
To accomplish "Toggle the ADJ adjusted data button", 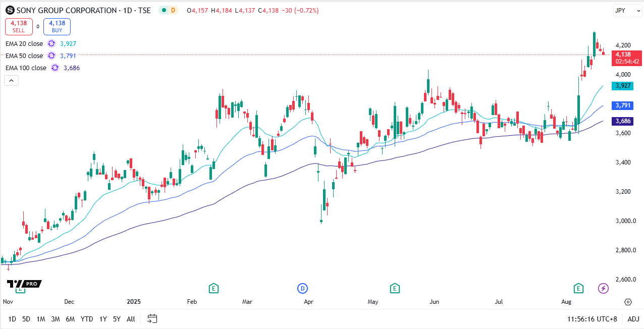I will [x=633, y=319].
